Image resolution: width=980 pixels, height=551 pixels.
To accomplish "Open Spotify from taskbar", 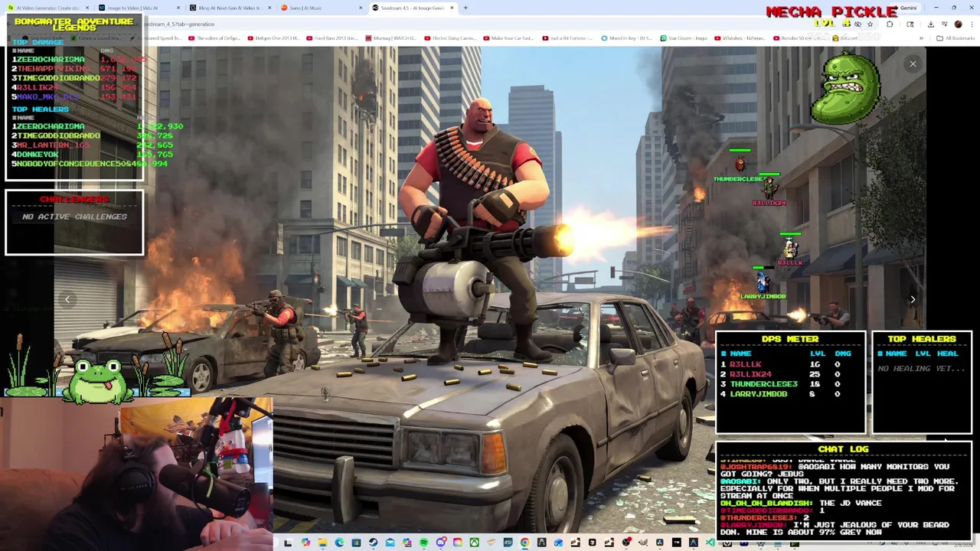I will point(423,543).
